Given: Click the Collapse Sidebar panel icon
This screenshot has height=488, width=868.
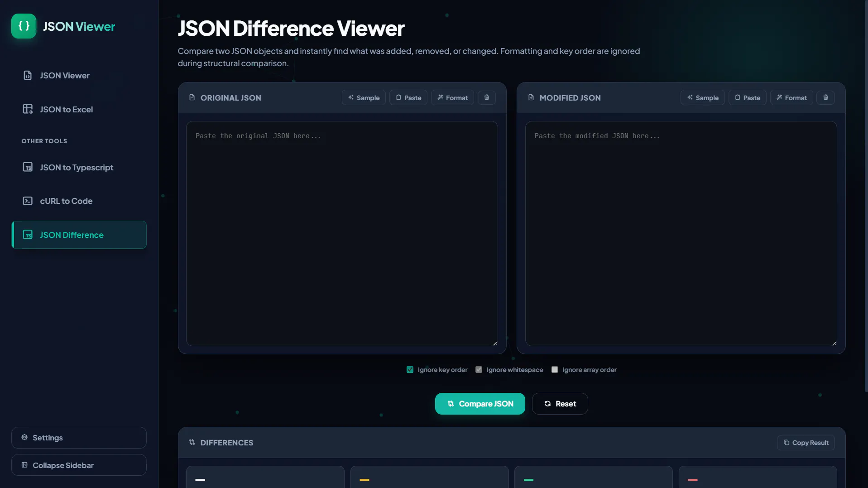Looking at the screenshot, I should point(24,465).
